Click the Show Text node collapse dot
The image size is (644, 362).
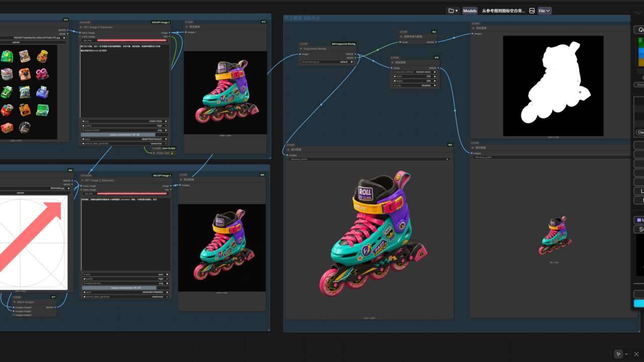(x=154, y=153)
